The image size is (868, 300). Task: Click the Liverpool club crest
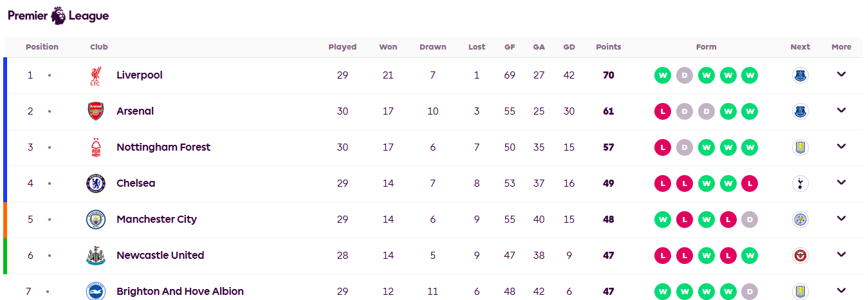pos(95,75)
